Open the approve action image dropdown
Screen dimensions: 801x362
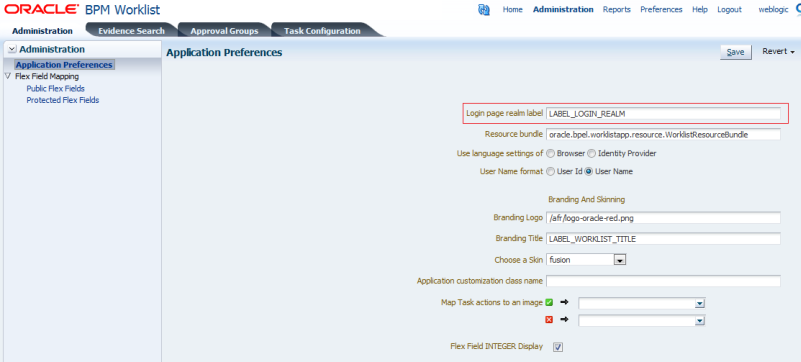(x=699, y=303)
